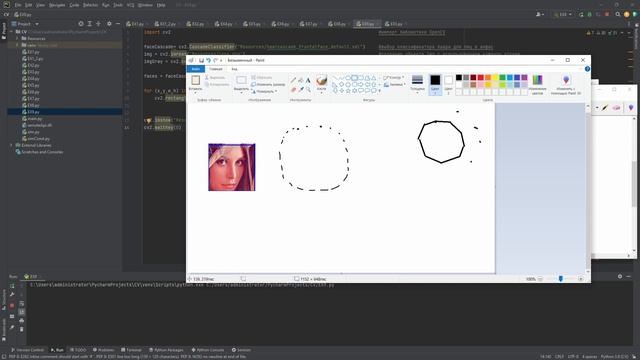Open the Terminal tool window tab
The height and width of the screenshot is (360, 640).
131,350
